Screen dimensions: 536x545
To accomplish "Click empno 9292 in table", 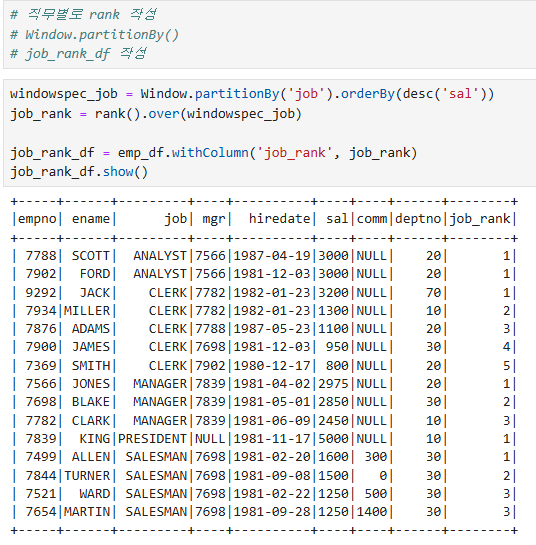I will tap(41, 293).
